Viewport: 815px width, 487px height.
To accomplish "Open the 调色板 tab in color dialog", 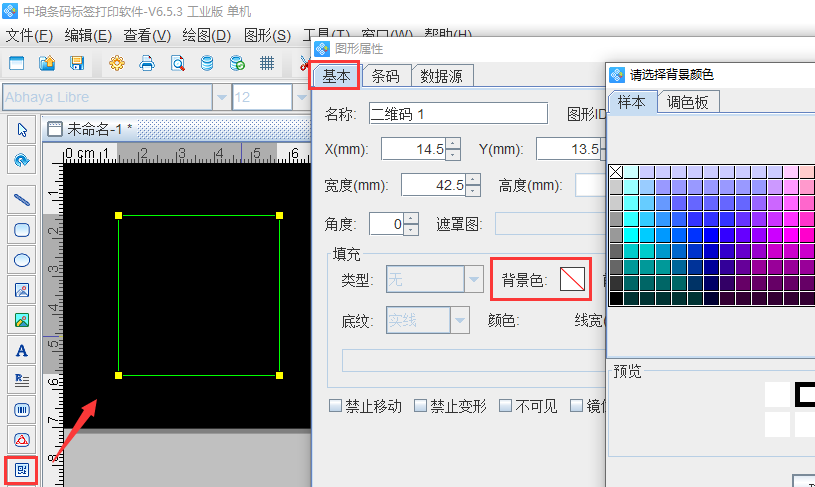I will pyautogui.click(x=687, y=102).
